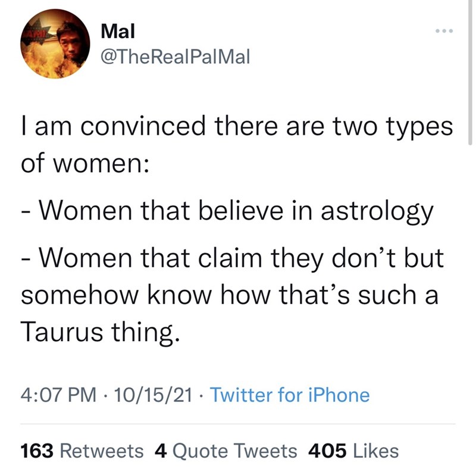This screenshot has height=475, width=476.
Task: Click the 4 quote tweet count number
Action: [159, 451]
